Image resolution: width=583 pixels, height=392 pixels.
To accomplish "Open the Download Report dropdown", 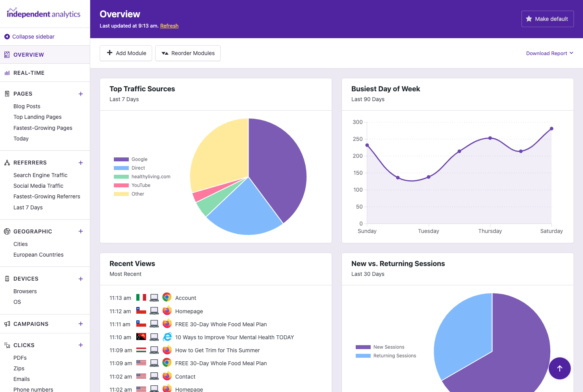I will [x=550, y=53].
